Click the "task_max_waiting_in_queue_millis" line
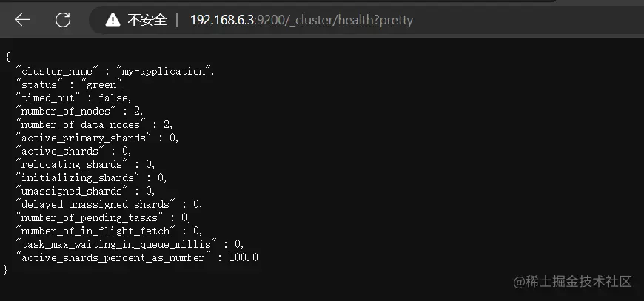Screen dimensions: 644x301 [130, 244]
